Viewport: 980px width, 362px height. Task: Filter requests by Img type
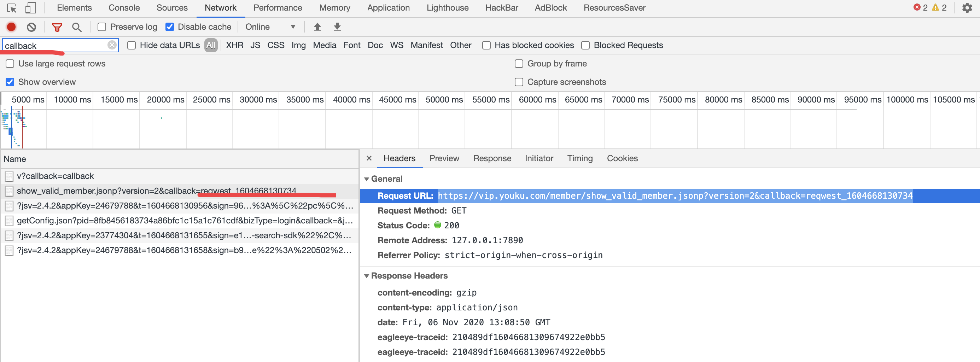click(299, 45)
